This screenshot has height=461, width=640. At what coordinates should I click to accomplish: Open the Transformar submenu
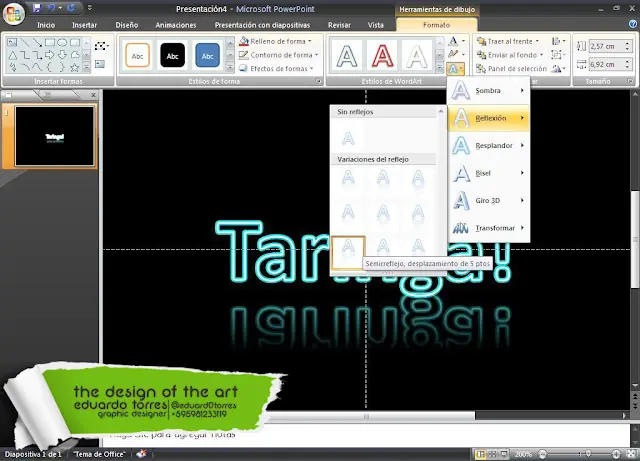click(x=489, y=228)
